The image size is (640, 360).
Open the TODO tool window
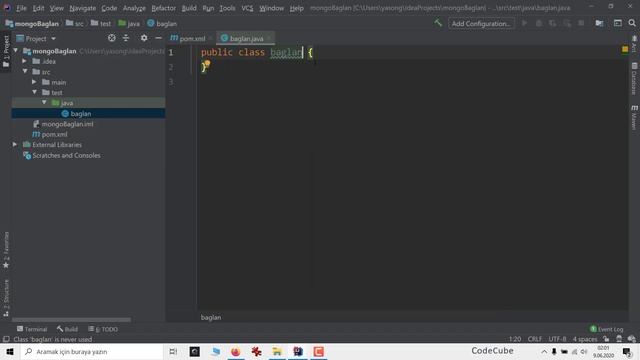(x=103, y=329)
